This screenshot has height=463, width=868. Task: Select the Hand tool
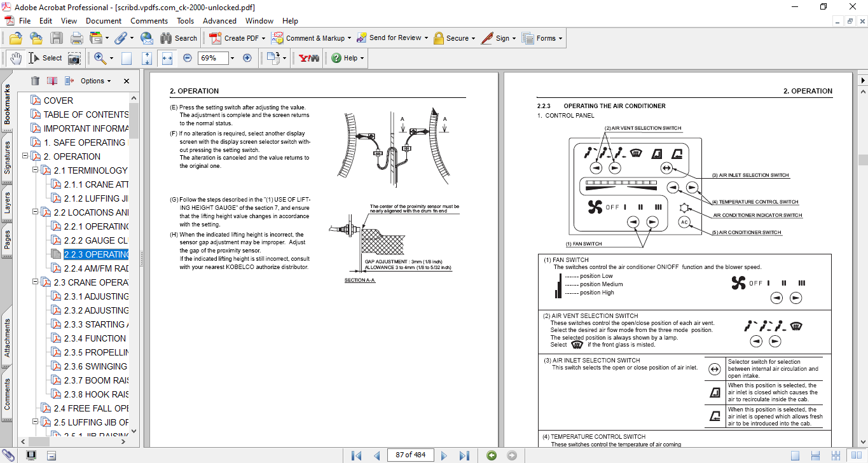tap(15, 58)
